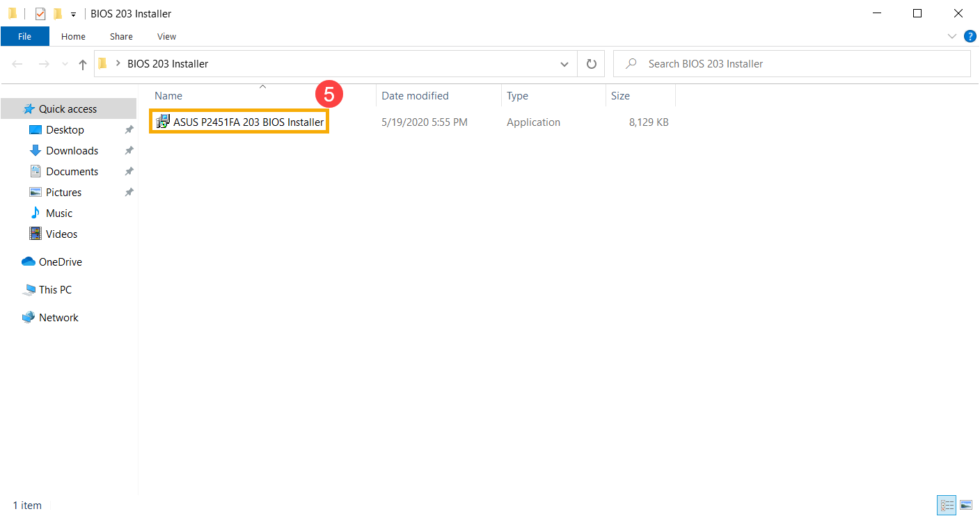Screen dimensions: 980x516
Task: Select Quick access in the sidebar
Action: point(68,109)
